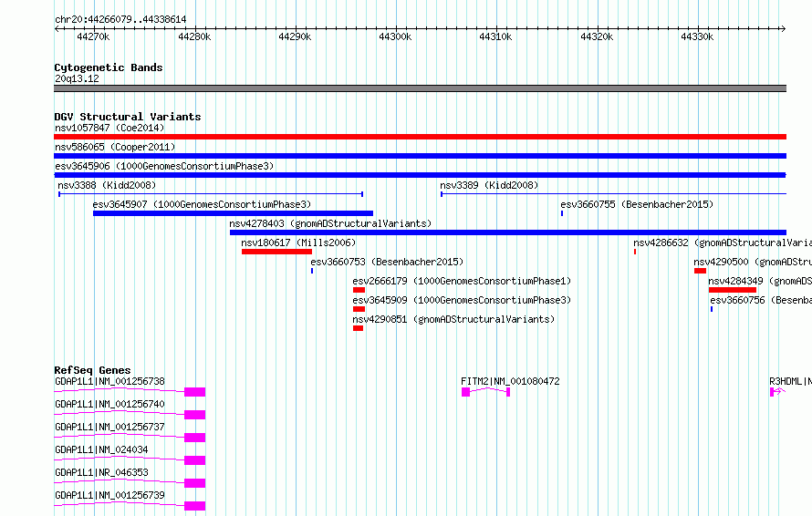Click the esv2666179 1000GenomesConsortiumPhase1 label
812x516 pixels.
tap(462, 281)
